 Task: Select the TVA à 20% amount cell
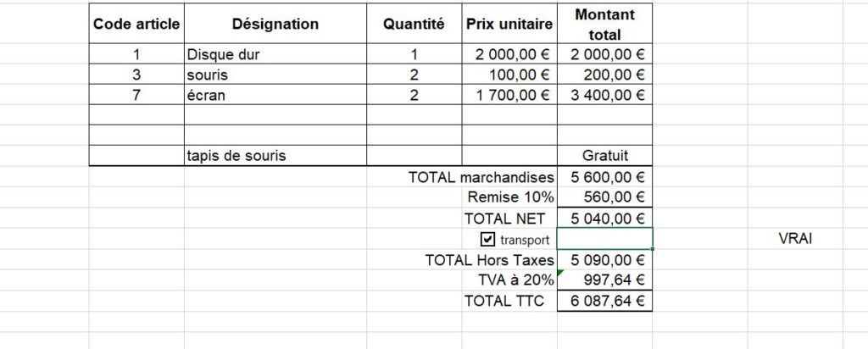(604, 280)
